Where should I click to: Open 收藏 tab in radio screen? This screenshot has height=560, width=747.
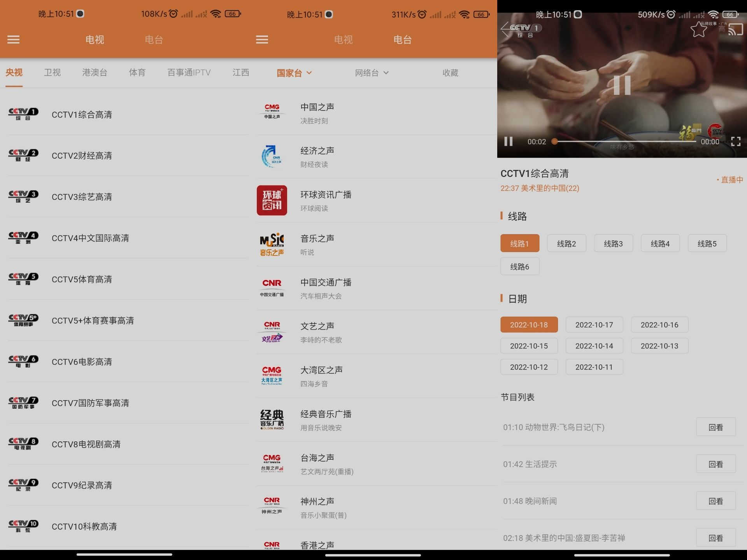pyautogui.click(x=450, y=73)
